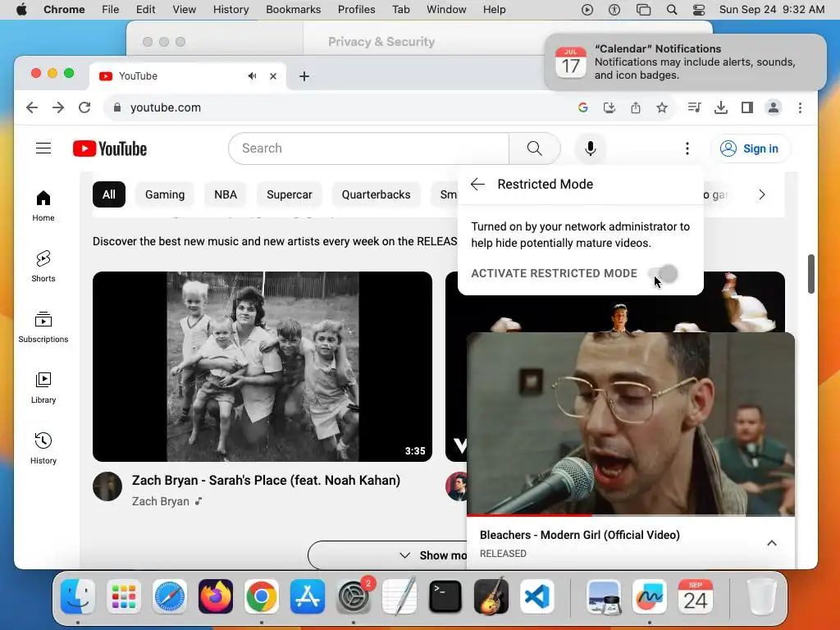The height and width of the screenshot is (630, 840).
Task: Open Shorts in YouTube sidebar
Action: [43, 267]
